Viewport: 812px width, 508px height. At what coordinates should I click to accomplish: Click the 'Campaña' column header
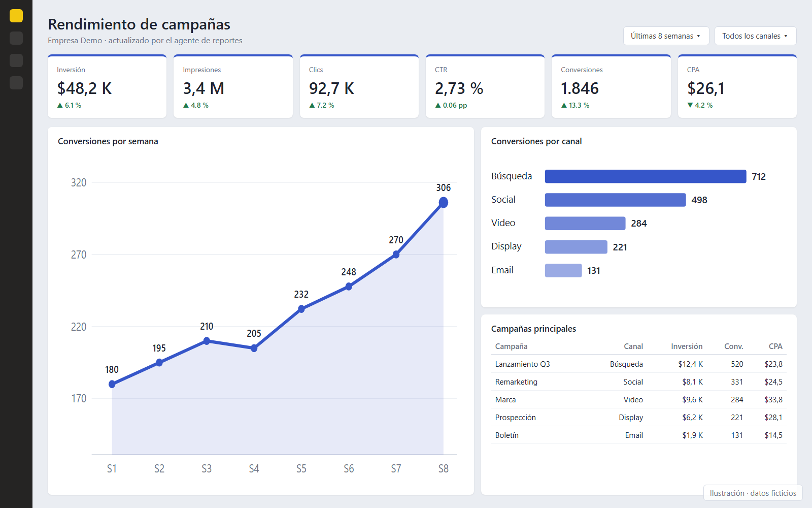[511, 346]
